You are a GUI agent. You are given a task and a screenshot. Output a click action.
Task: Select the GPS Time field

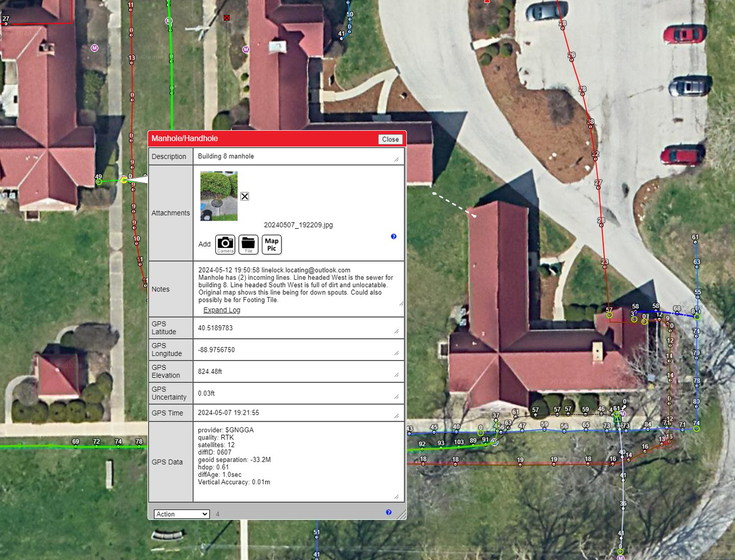tap(299, 413)
